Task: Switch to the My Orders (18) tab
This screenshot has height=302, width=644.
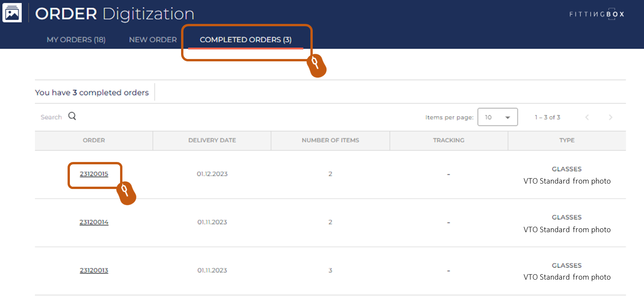Action: point(76,40)
